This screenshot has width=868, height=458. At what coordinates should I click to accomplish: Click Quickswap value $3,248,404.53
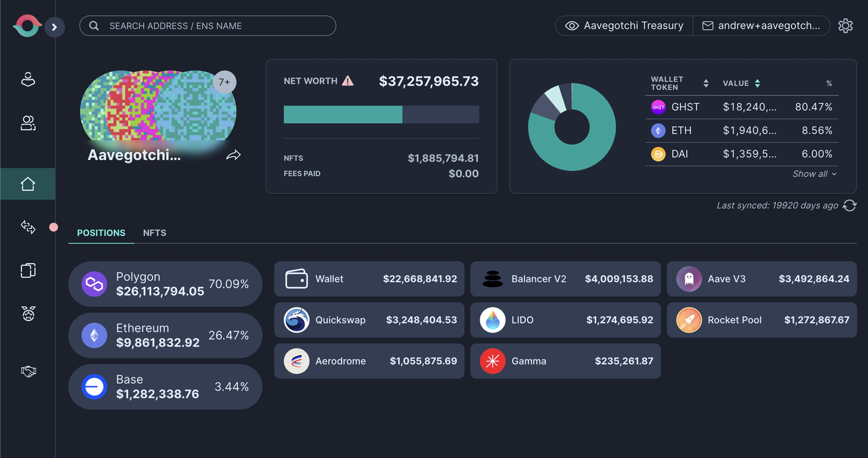pyautogui.click(x=422, y=320)
